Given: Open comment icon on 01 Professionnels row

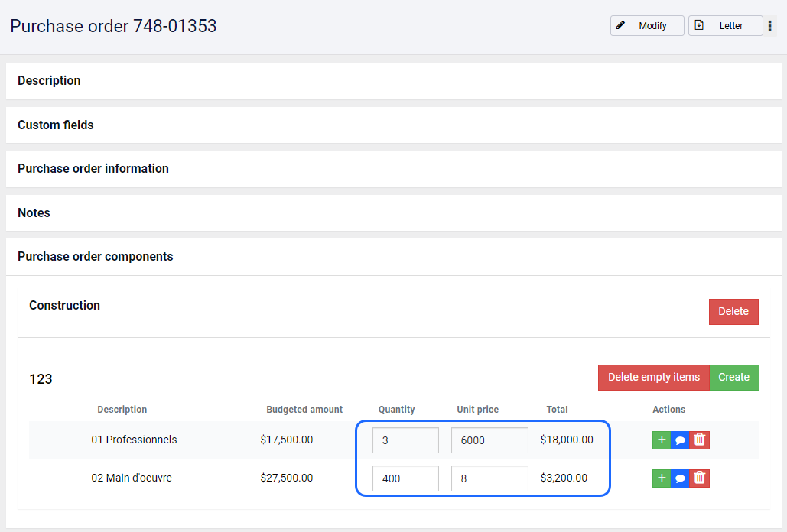Looking at the screenshot, I should click(680, 440).
